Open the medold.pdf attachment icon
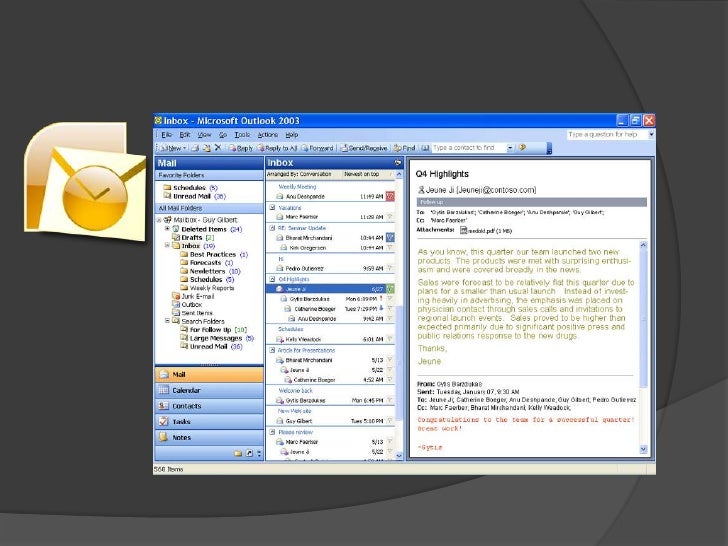This screenshot has width=728, height=546. tap(463, 230)
